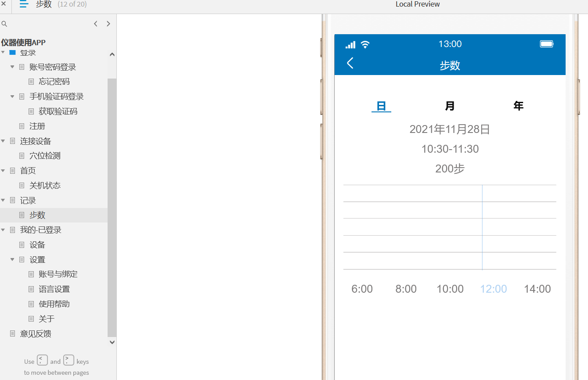Open the 语言设置 page
This screenshot has width=588, height=380.
pos(54,289)
